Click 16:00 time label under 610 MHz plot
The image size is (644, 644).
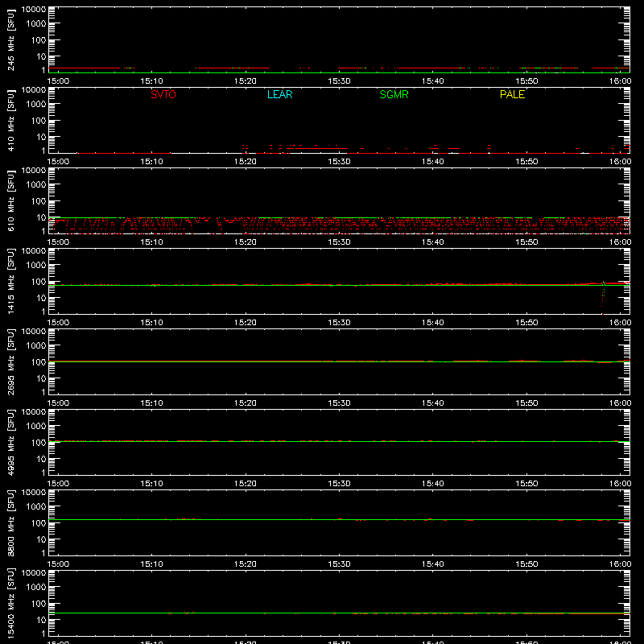[620, 242]
